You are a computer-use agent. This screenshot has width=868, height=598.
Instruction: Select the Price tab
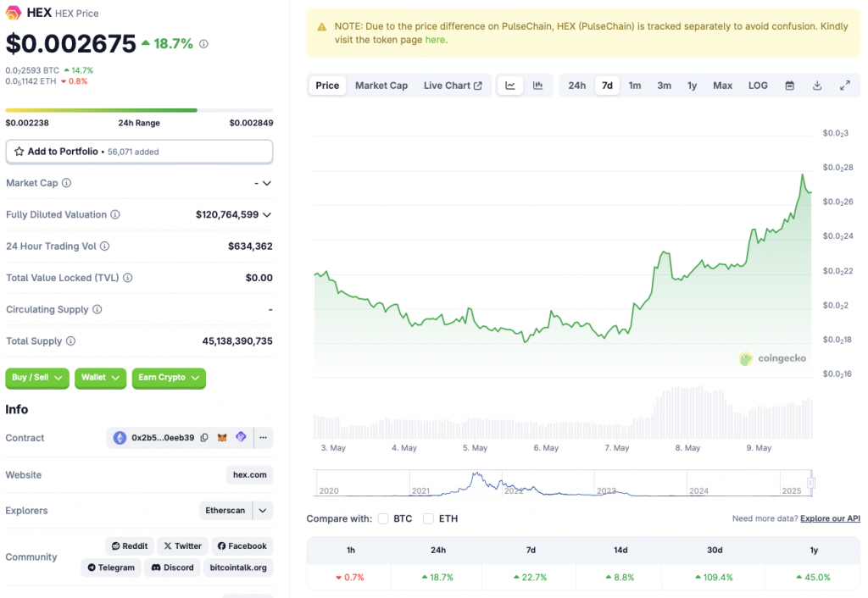click(x=327, y=86)
